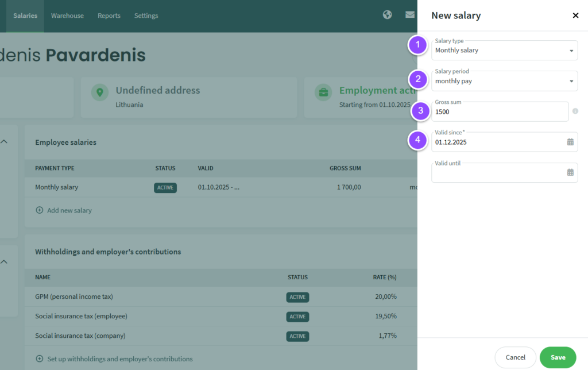
Task: Open the Warehouse menu tab
Action: 67,16
